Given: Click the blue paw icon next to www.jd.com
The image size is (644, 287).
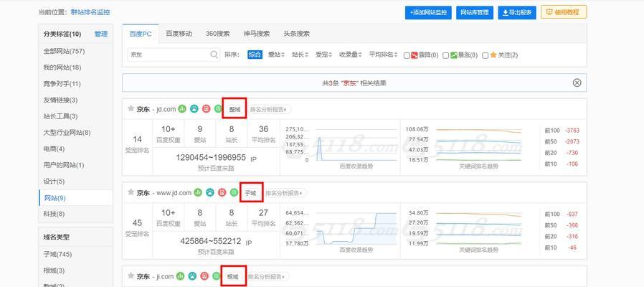Looking at the screenshot, I should (210, 192).
